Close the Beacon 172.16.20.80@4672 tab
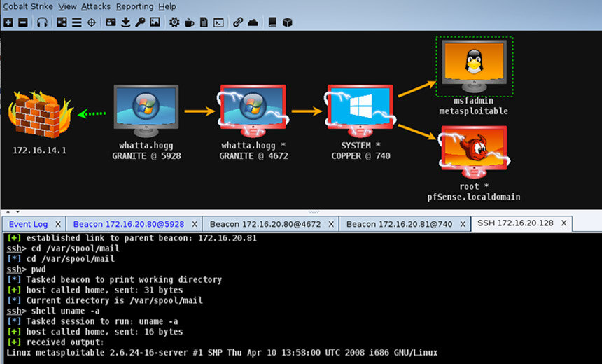Screen dimensions: 602x364 click(330, 224)
